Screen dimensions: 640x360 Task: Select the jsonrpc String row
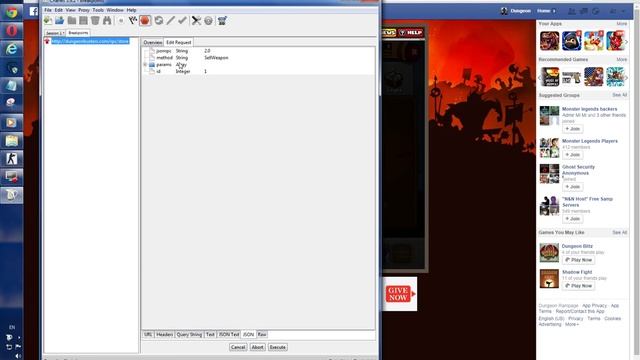[x=258, y=51]
